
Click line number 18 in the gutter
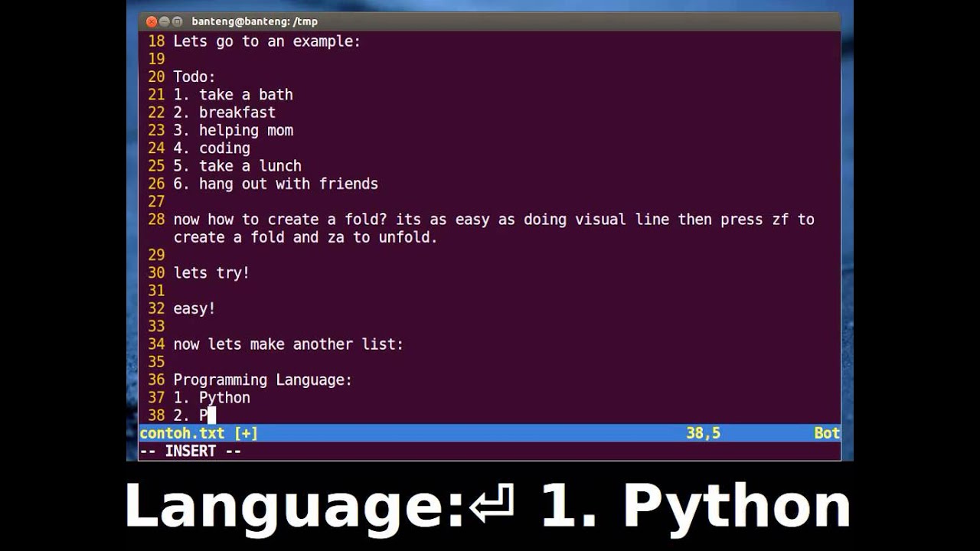click(156, 41)
